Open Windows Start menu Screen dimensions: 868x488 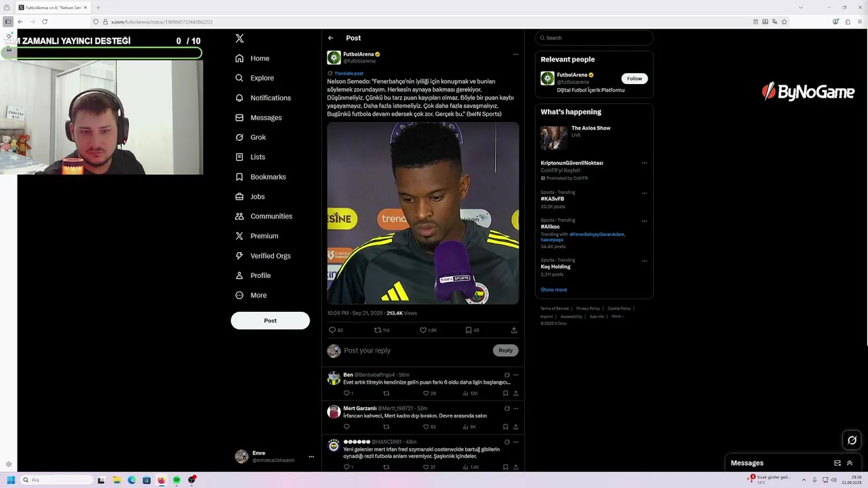[x=11, y=480]
